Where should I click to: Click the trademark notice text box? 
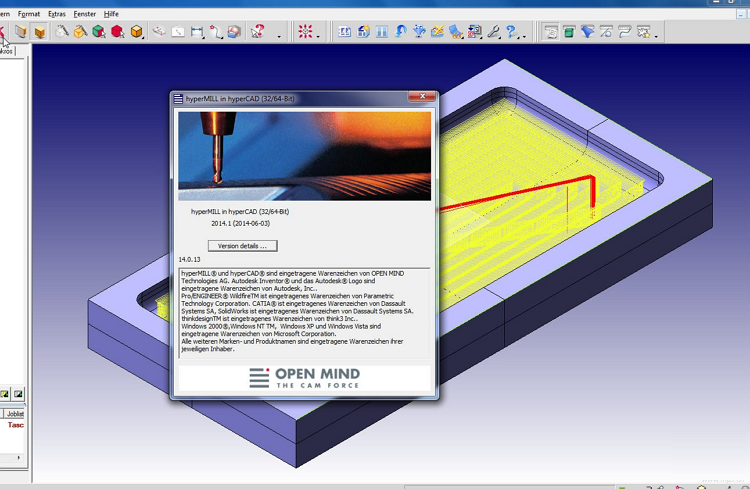click(x=305, y=312)
